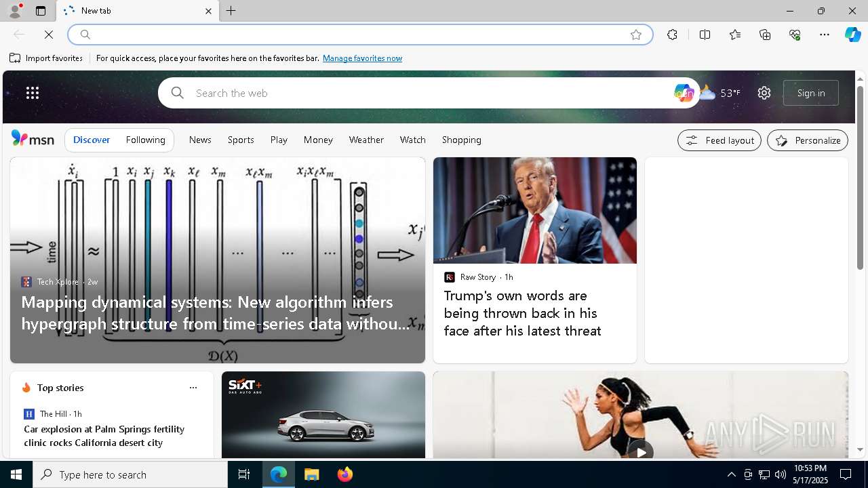Click the Tech Xplore source label
The height and width of the screenshot is (488, 868).
click(x=58, y=282)
